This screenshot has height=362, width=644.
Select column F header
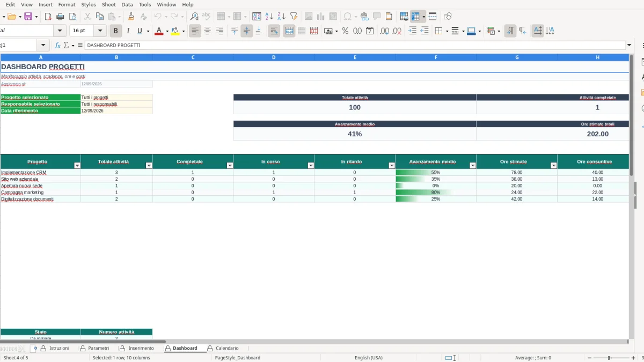pos(436,57)
